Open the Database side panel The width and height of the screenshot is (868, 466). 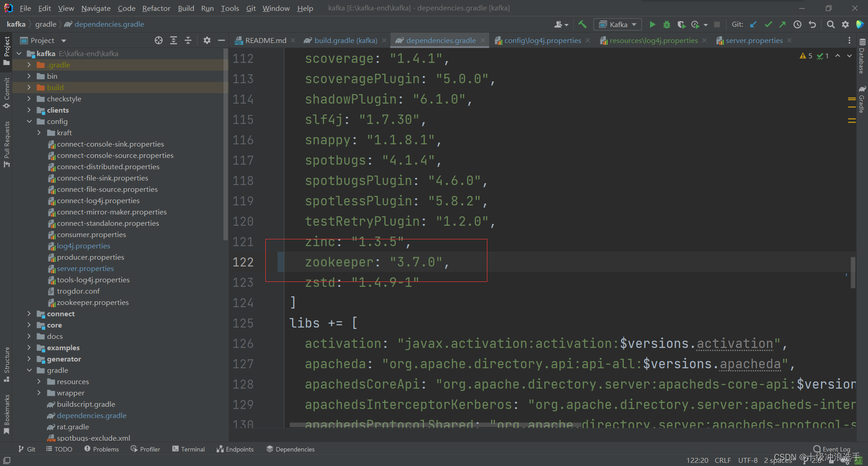point(862,56)
